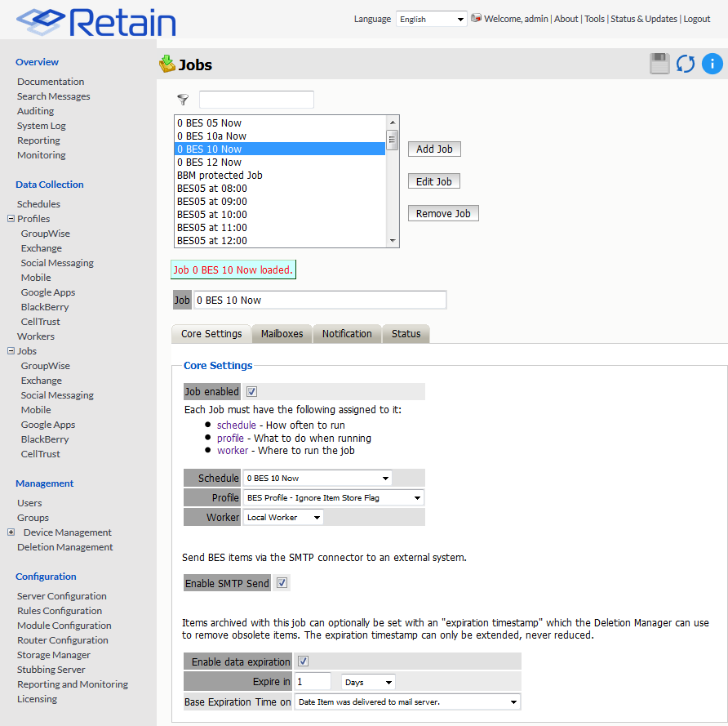Open Users under Management
Screen dimensions: 728x726
coord(29,502)
